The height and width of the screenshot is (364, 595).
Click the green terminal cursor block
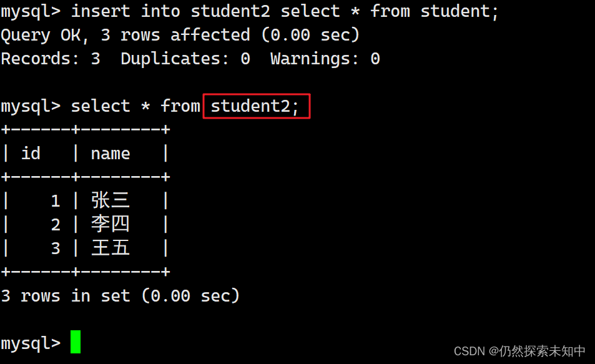coord(76,342)
